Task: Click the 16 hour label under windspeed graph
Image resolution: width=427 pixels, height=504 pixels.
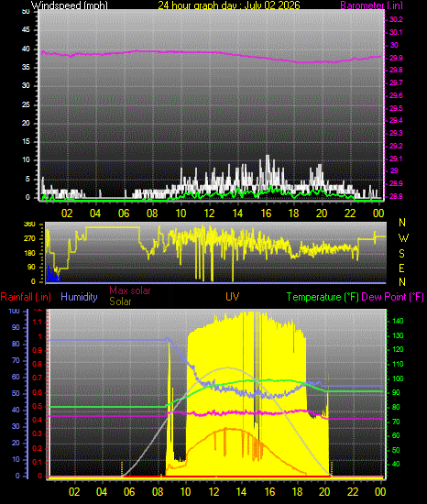Action: point(266,214)
